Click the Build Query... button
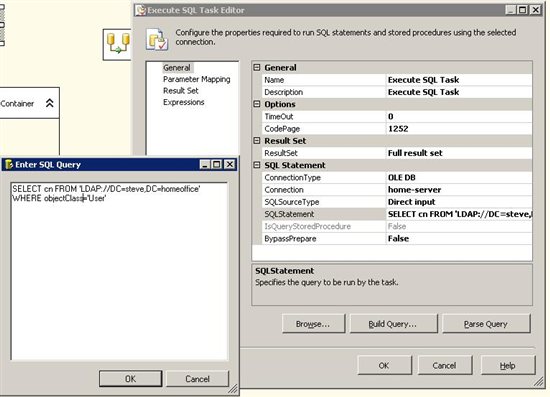Image resolution: width=550 pixels, height=397 pixels. [393, 324]
